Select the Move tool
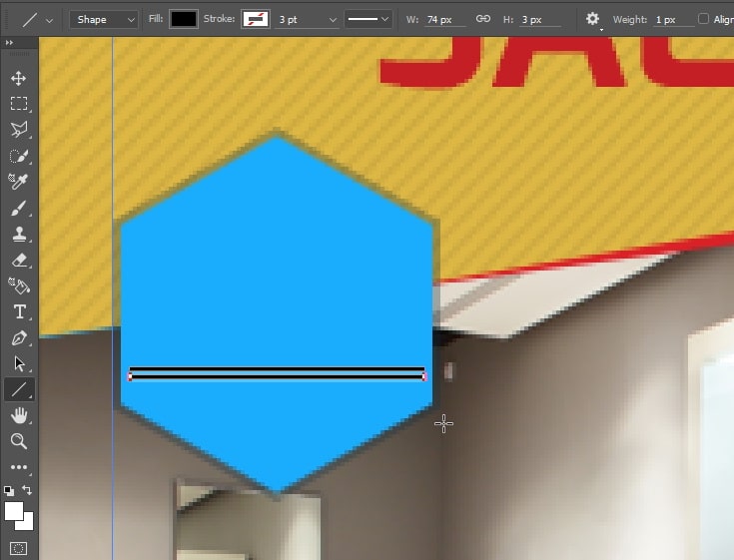Viewport: 734px width, 560px height. point(19,78)
